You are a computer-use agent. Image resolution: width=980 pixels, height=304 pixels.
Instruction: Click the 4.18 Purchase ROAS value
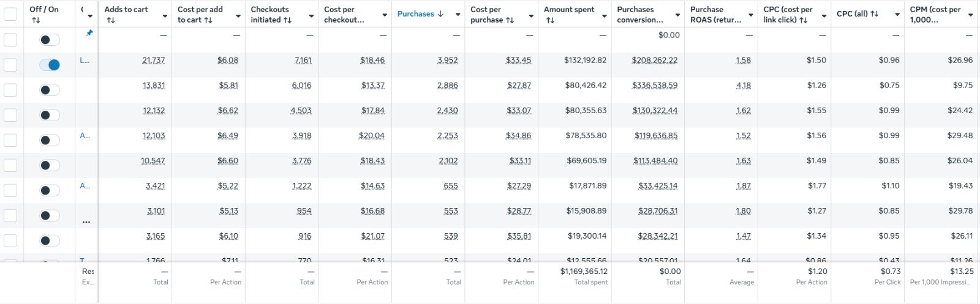click(743, 86)
